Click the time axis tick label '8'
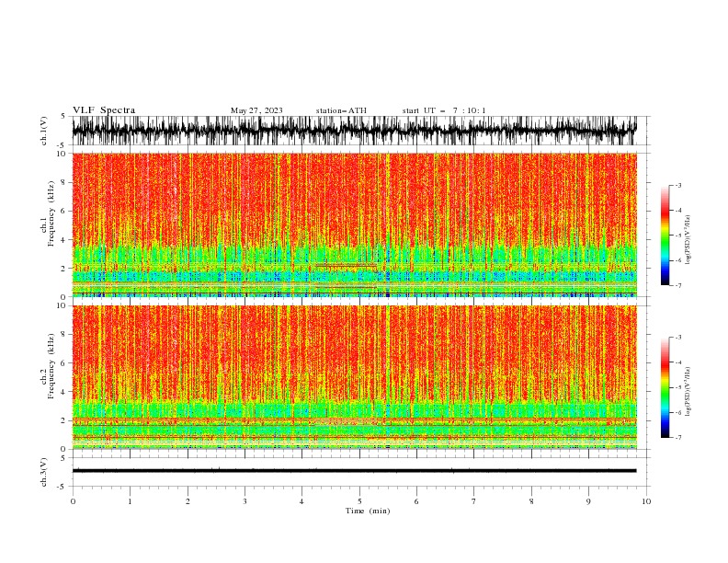Viewport: 728px width, 563px height. click(x=531, y=501)
